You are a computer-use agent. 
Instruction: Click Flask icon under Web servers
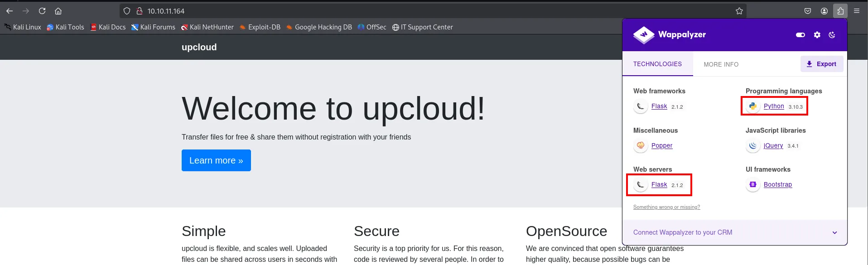click(x=640, y=185)
